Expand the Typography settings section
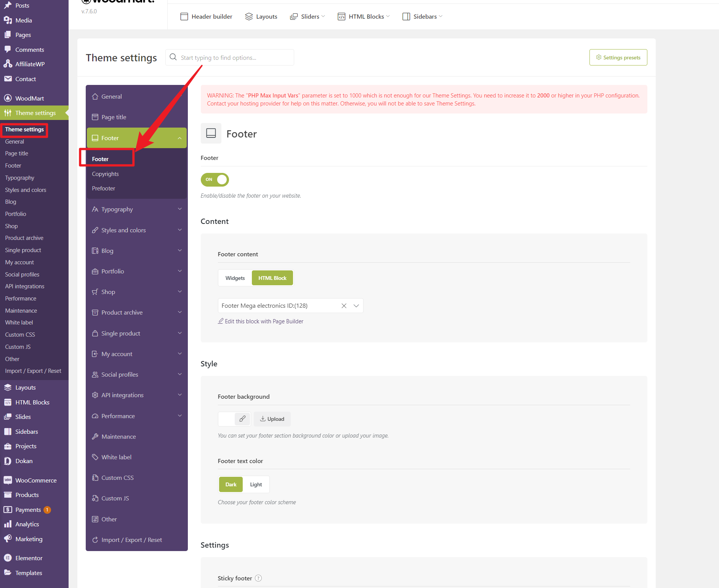Screen dimensions: 719x588 tap(137, 209)
